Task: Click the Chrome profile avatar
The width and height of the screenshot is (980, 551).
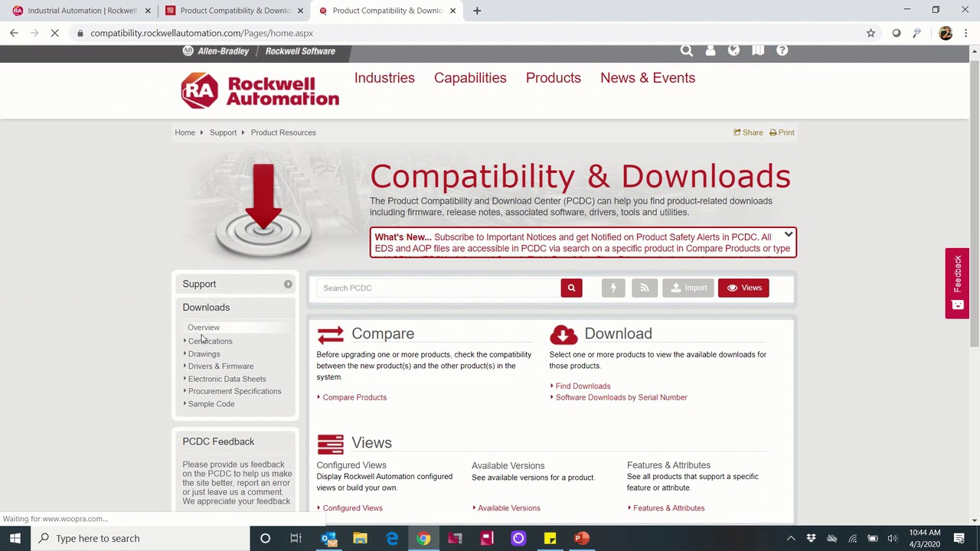Action: [x=946, y=33]
